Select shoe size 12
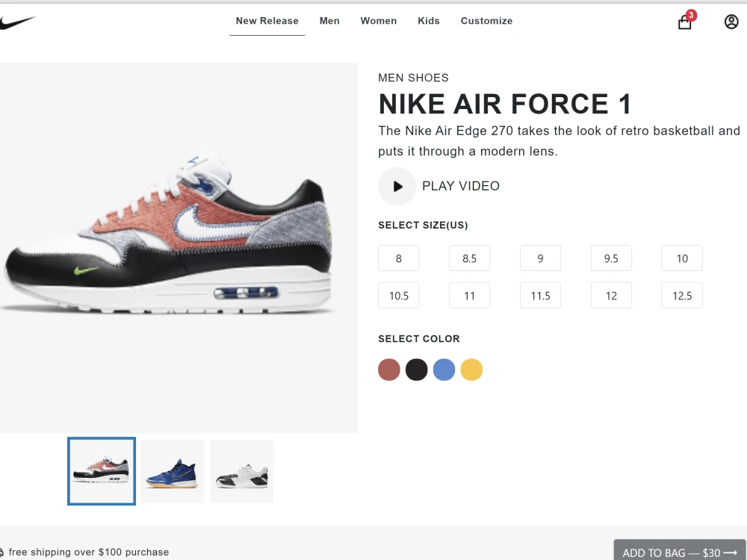Viewport: 747px width, 560px height. pyautogui.click(x=611, y=295)
